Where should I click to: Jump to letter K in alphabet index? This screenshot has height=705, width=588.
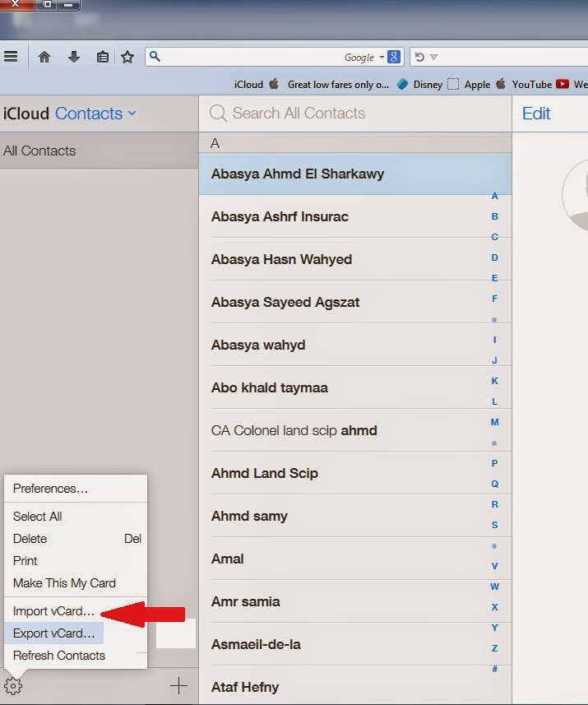(x=494, y=381)
